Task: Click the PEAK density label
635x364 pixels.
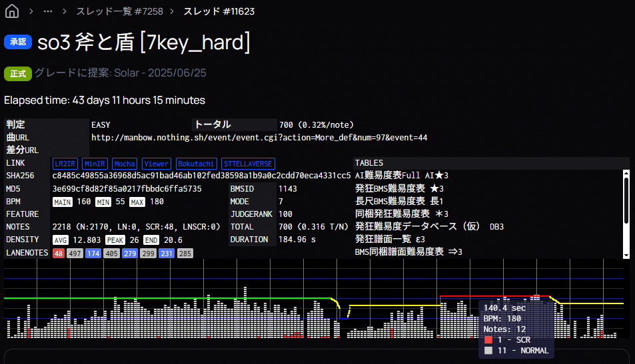Action: click(115, 240)
